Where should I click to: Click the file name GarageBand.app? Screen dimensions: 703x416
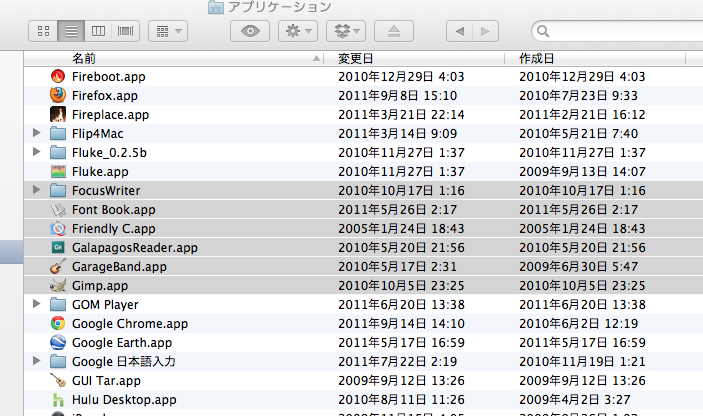pos(119,267)
